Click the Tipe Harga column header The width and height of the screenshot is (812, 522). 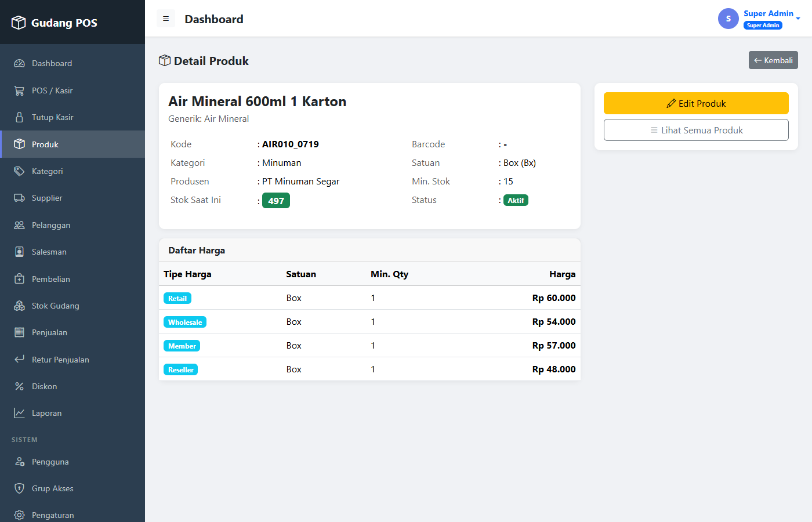pyautogui.click(x=187, y=274)
